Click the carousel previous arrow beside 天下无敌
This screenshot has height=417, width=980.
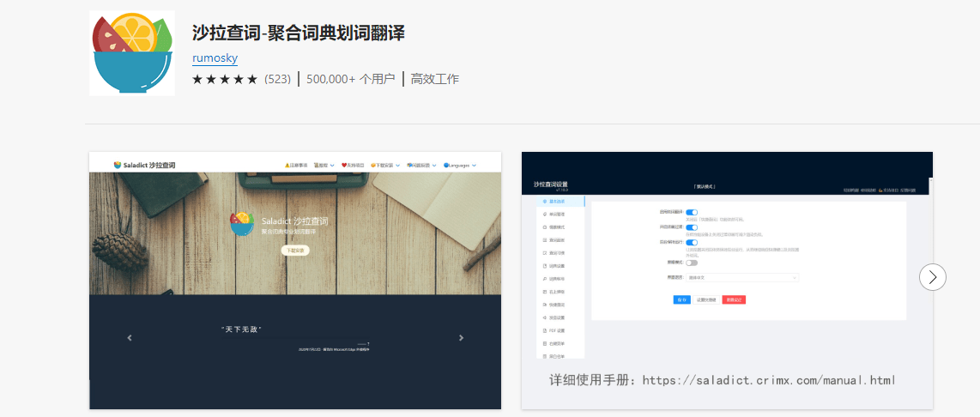click(130, 337)
